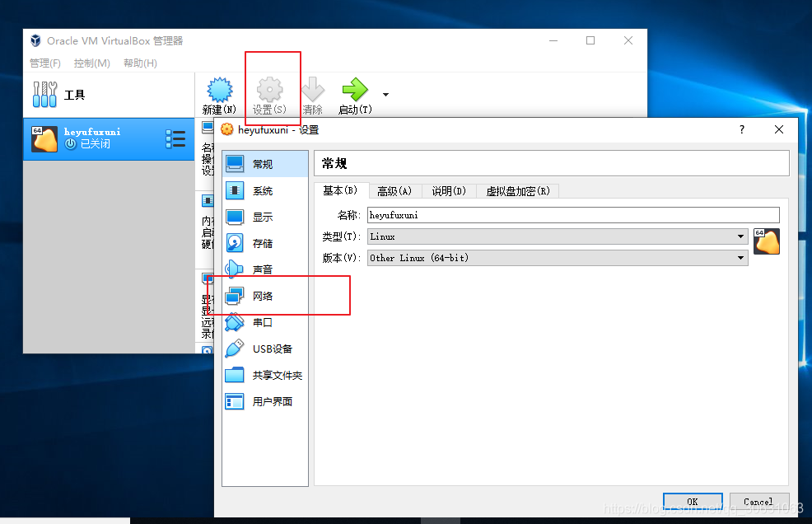Image resolution: width=812 pixels, height=524 pixels.
Task: Click the Discard (清除) down-arrow icon
Action: pos(312,90)
